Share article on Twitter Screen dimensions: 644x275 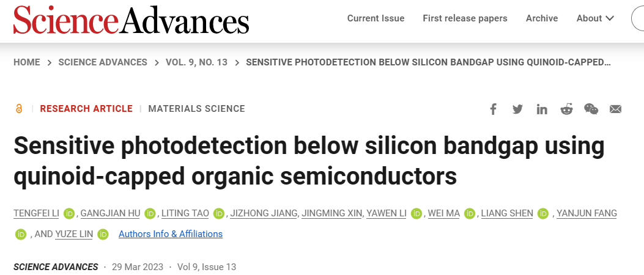click(x=517, y=109)
